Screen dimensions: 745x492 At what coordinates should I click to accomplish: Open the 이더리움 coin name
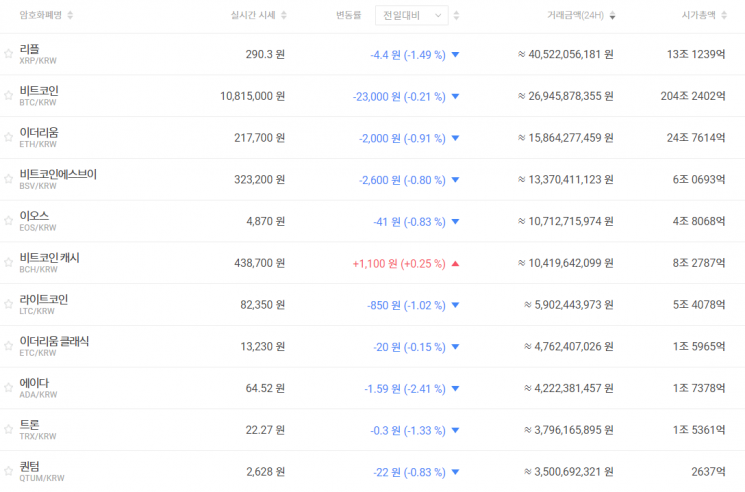[39, 132]
